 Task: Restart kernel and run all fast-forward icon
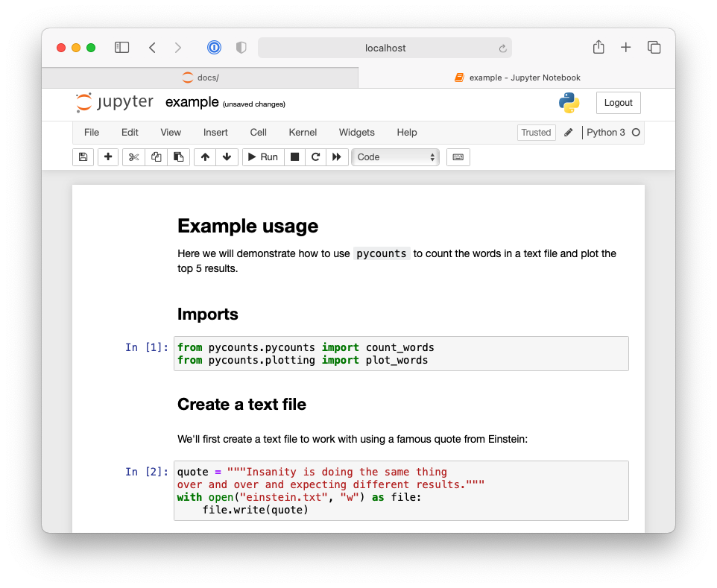[x=337, y=157]
